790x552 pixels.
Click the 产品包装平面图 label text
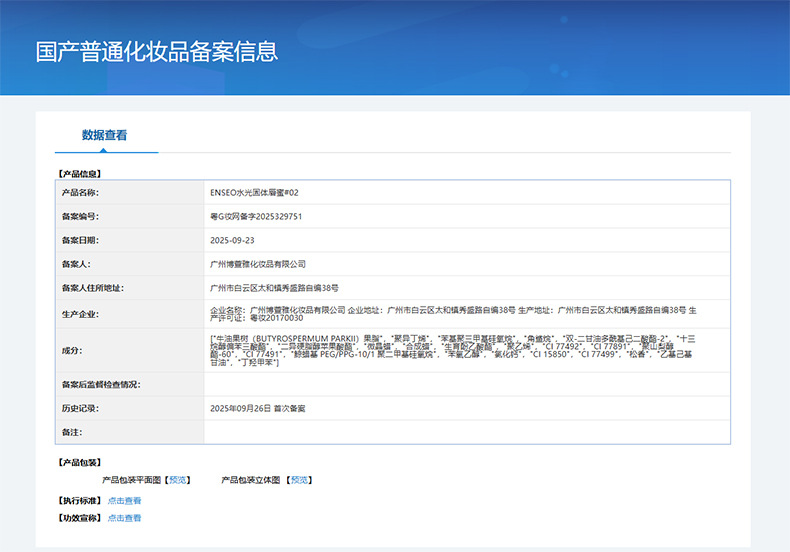pos(131,480)
